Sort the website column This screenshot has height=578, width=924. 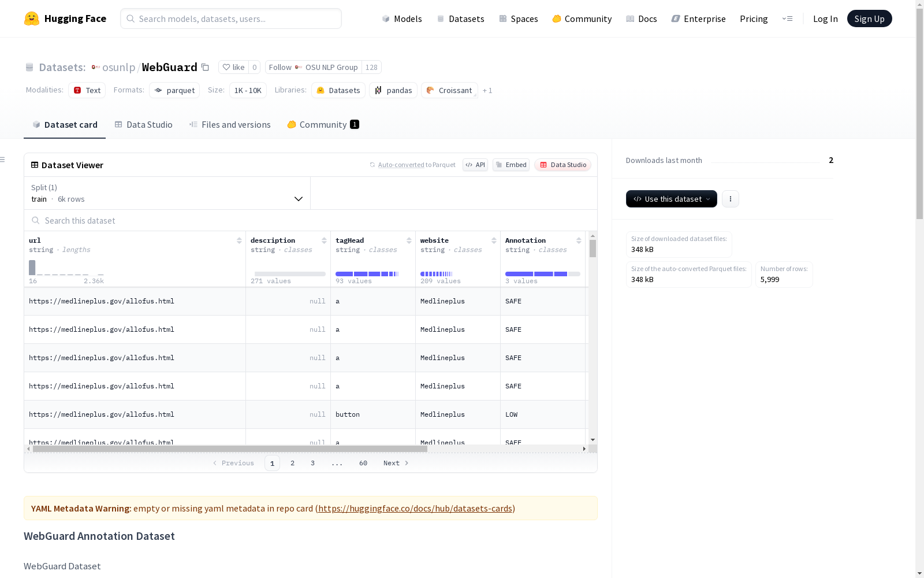(494, 240)
